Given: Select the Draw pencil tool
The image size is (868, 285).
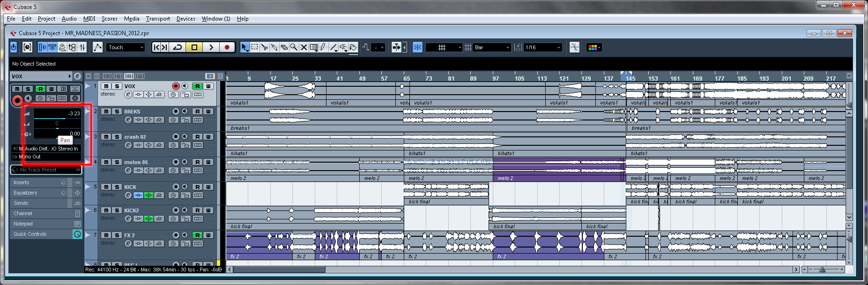Looking at the screenshot, I should (323, 47).
